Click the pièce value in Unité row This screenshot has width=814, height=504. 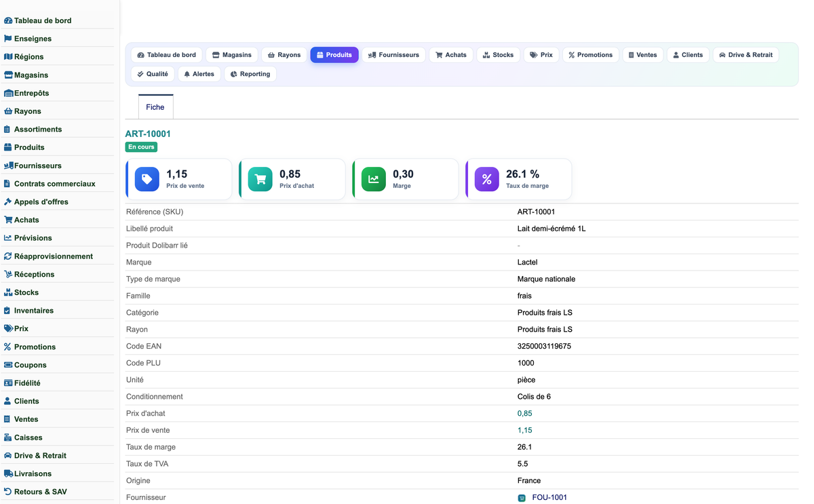point(526,381)
